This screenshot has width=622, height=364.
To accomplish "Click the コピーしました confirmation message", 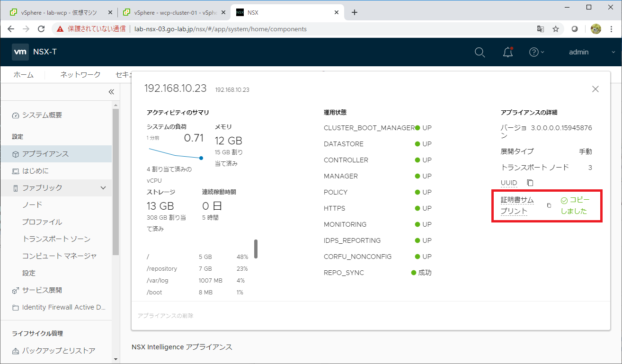I will point(575,205).
